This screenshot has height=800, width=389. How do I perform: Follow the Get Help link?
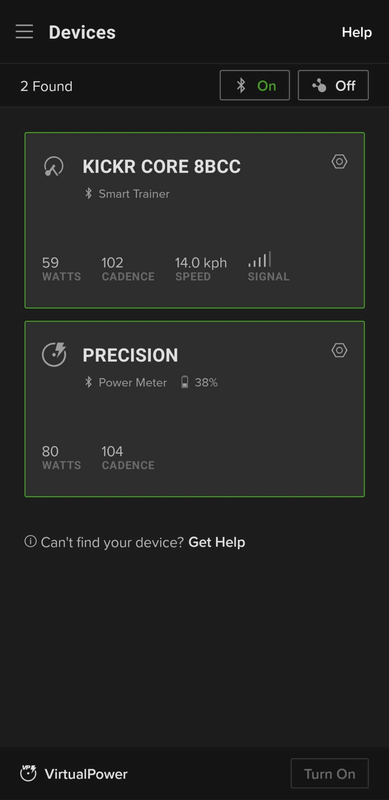coord(217,542)
